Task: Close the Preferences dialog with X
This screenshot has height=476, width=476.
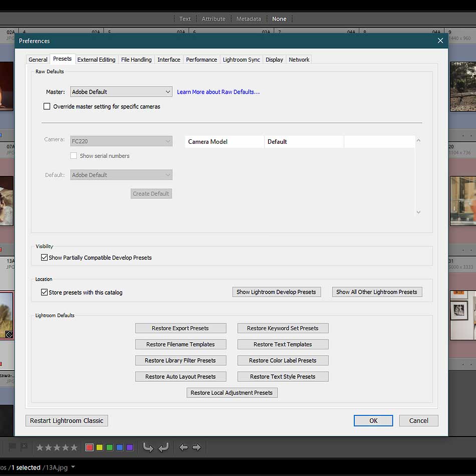Action: click(440, 41)
